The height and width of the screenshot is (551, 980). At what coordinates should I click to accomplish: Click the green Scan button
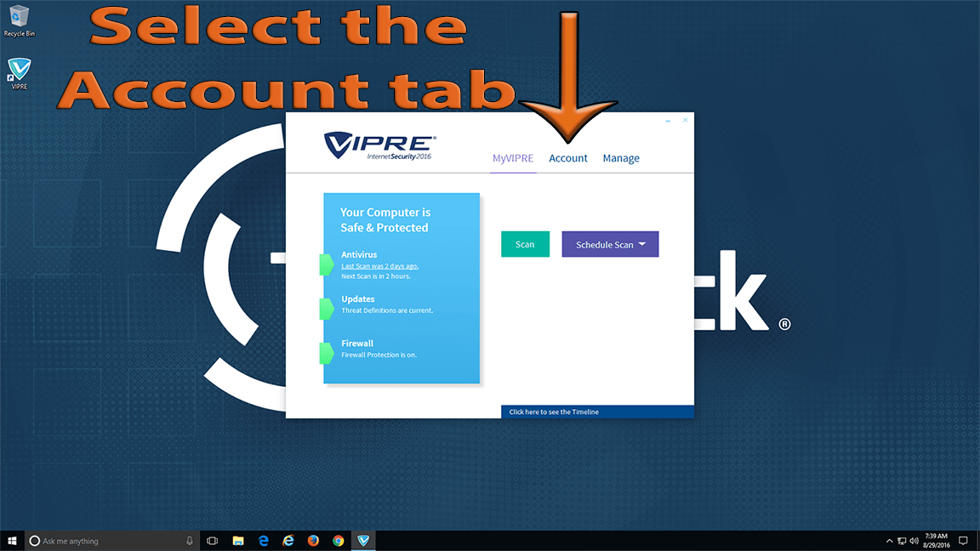525,244
